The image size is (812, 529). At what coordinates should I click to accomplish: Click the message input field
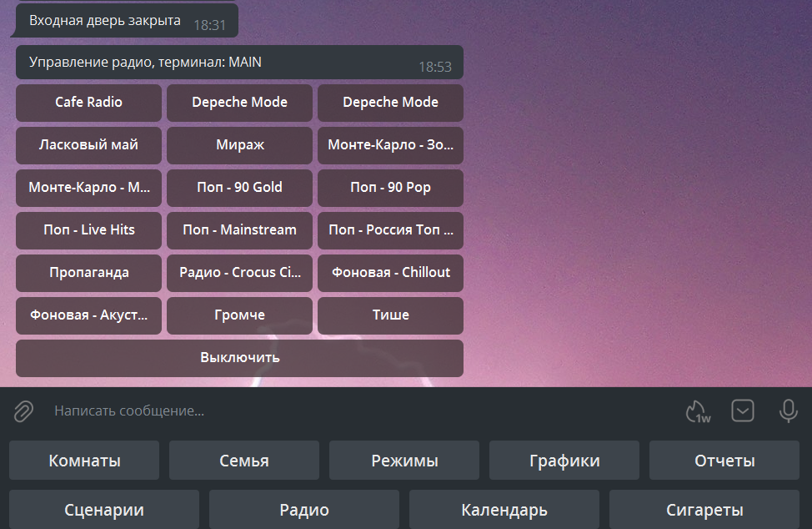(x=363, y=411)
